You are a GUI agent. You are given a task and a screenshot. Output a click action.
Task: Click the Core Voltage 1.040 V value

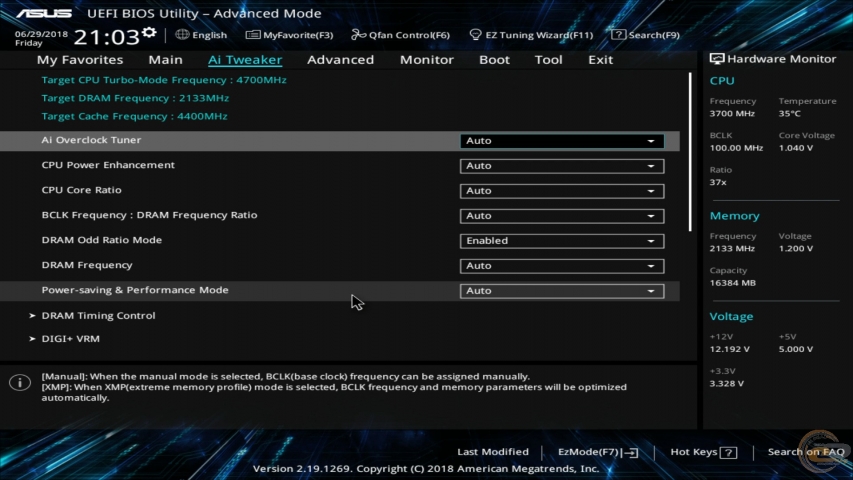tap(795, 148)
